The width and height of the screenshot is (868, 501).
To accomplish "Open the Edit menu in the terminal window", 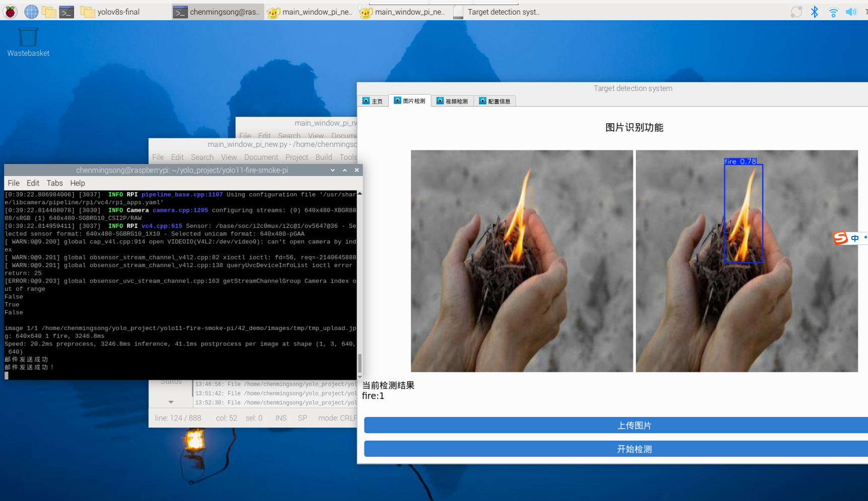I will click(33, 183).
